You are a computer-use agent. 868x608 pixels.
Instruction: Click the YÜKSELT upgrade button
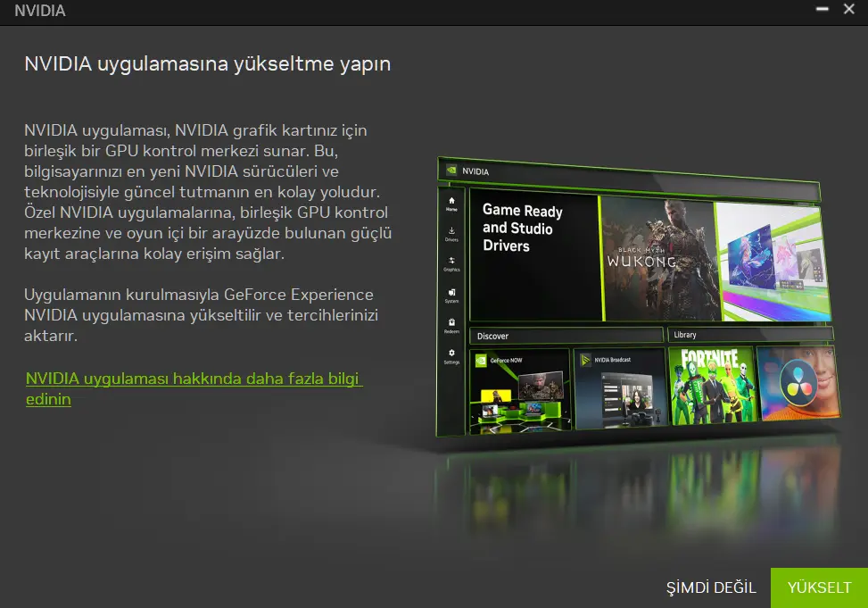tap(819, 587)
